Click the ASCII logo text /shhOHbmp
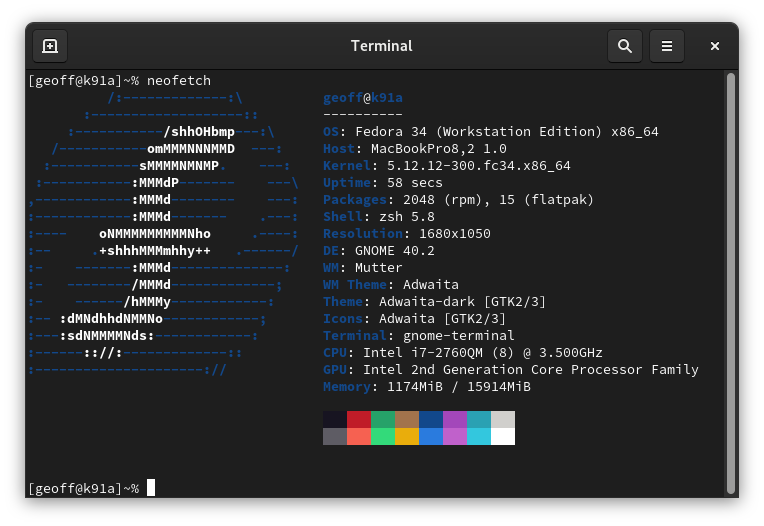 coord(199,132)
